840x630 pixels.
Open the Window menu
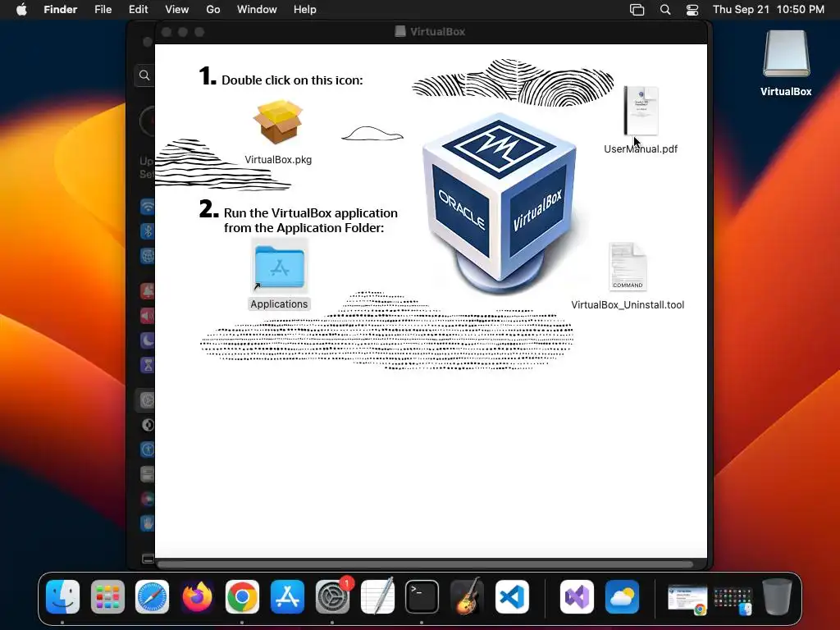(257, 10)
